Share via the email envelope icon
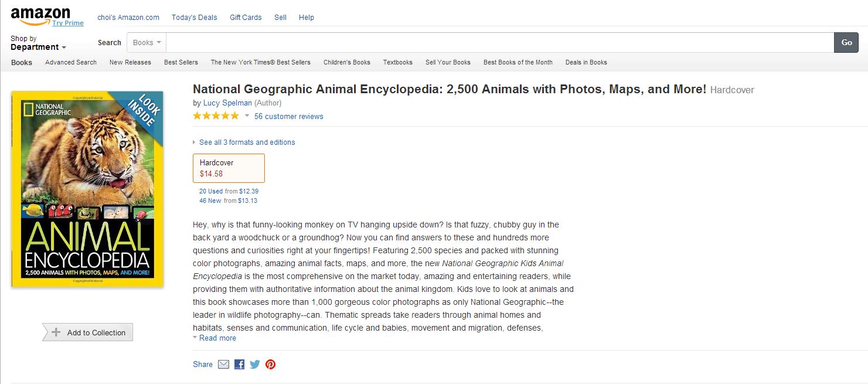The height and width of the screenshot is (384, 868). (223, 365)
